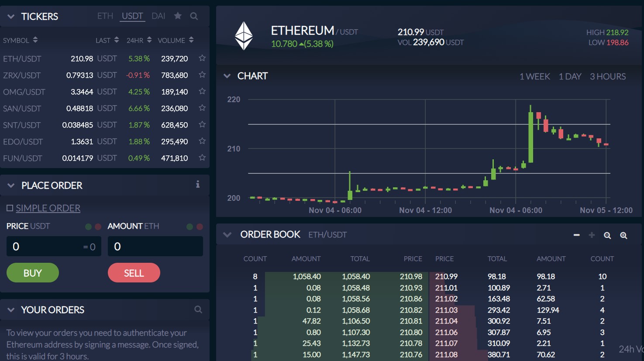Click the 10.780 (5.38 %) change value

302,44
